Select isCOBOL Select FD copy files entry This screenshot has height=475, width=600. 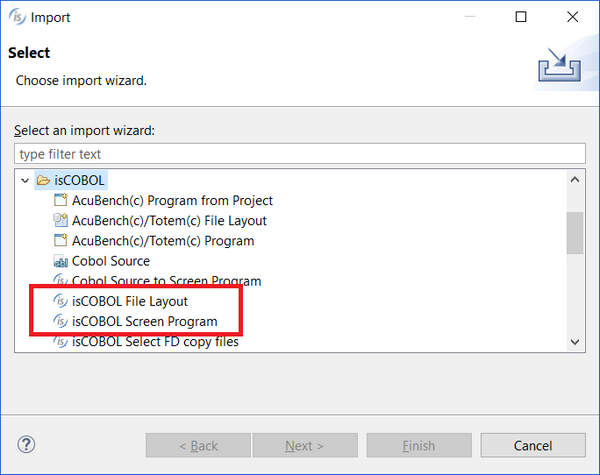point(155,341)
